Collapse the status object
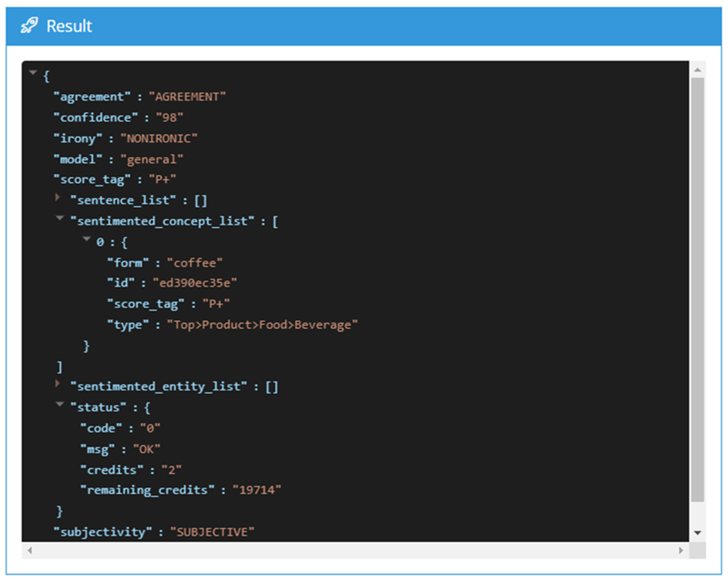The height and width of the screenshot is (580, 728). [x=60, y=404]
